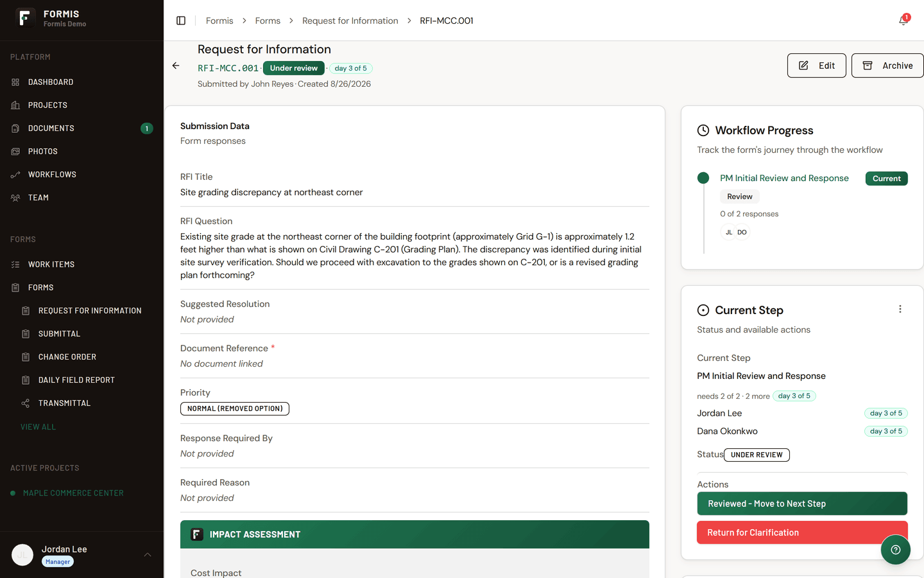The width and height of the screenshot is (924, 578).
Task: Click the Impact Assessment Formis icon
Action: (197, 534)
